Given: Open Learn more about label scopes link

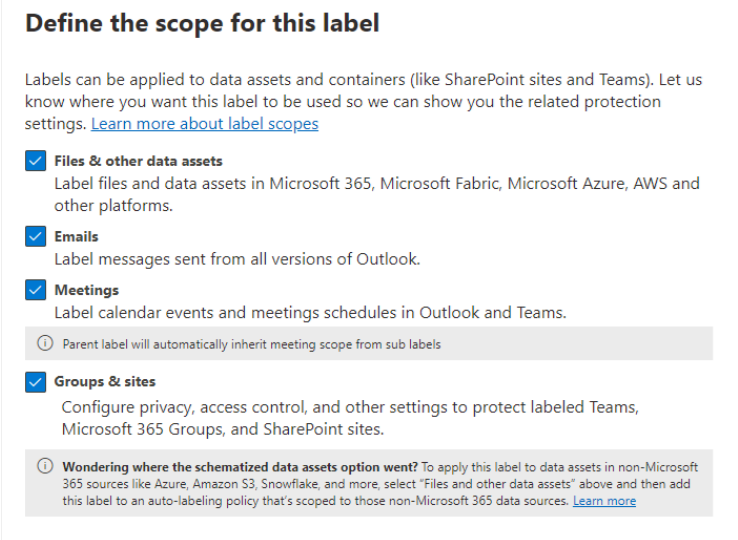Looking at the screenshot, I should pyautogui.click(x=204, y=124).
